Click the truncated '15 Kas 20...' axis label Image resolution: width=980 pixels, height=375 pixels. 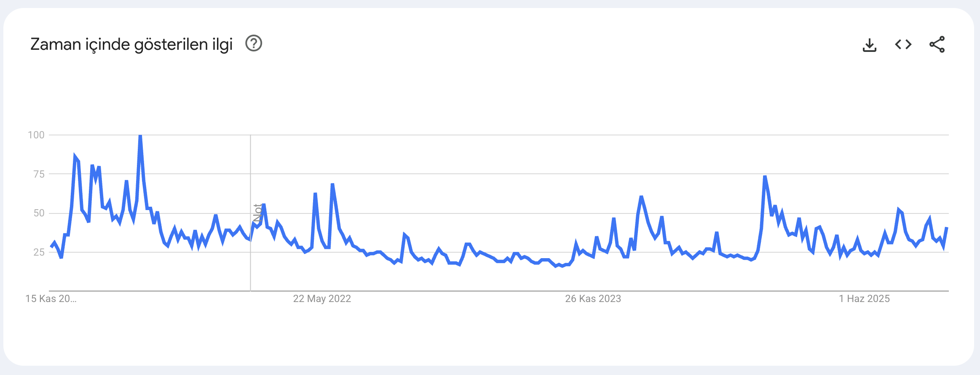click(x=51, y=299)
